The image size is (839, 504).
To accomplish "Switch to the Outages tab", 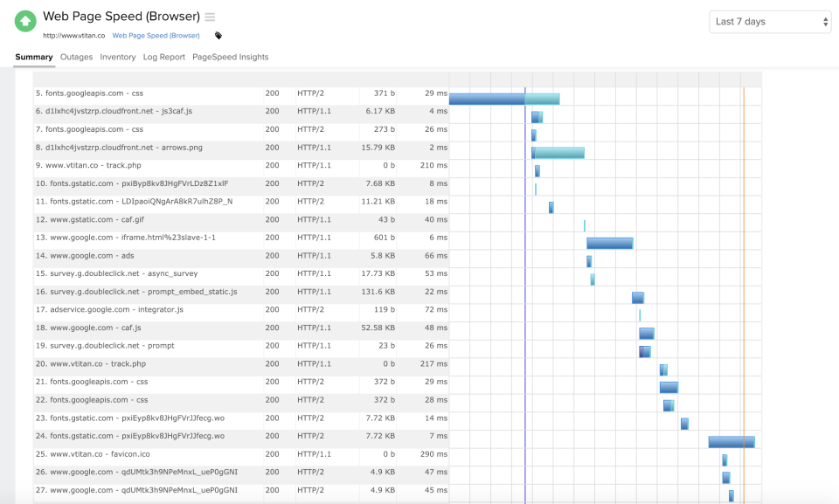I will [76, 57].
